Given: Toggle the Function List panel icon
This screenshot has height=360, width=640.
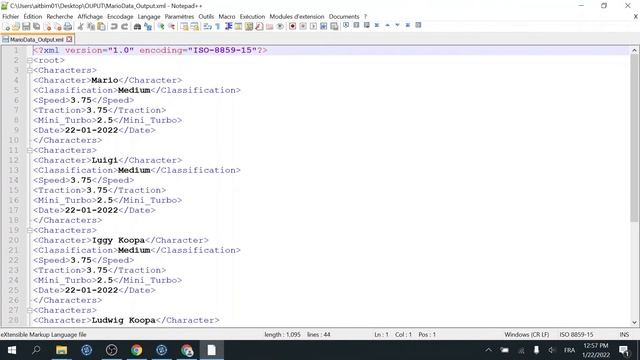Looking at the screenshot, I should point(259,27).
